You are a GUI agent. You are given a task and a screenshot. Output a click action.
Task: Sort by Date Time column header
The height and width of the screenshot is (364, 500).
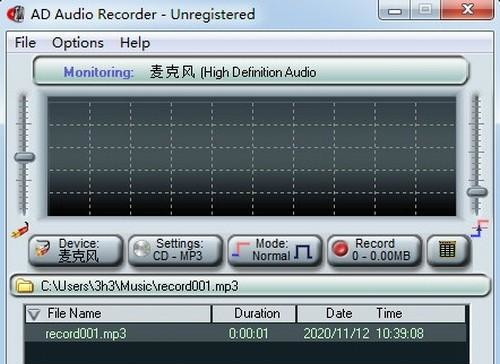381,314
